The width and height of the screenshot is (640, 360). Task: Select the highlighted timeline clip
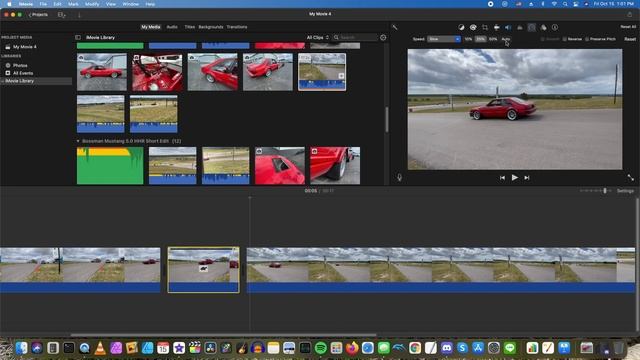click(203, 269)
